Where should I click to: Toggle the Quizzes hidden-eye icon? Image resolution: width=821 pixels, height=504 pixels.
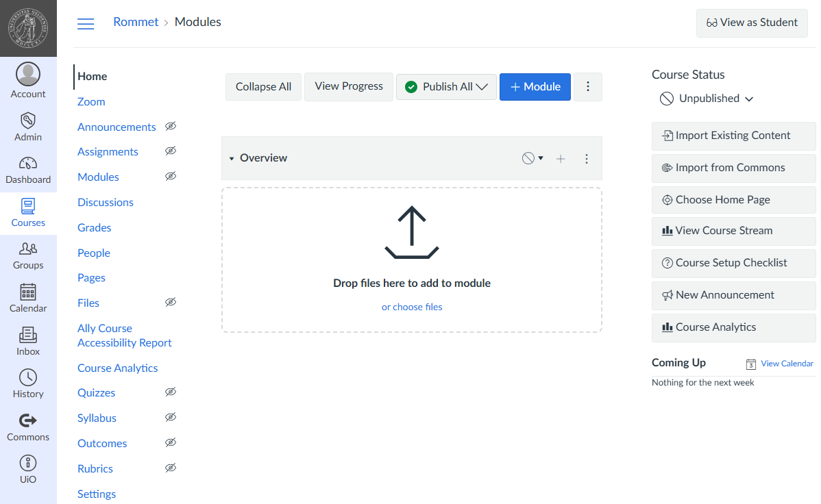tap(171, 392)
